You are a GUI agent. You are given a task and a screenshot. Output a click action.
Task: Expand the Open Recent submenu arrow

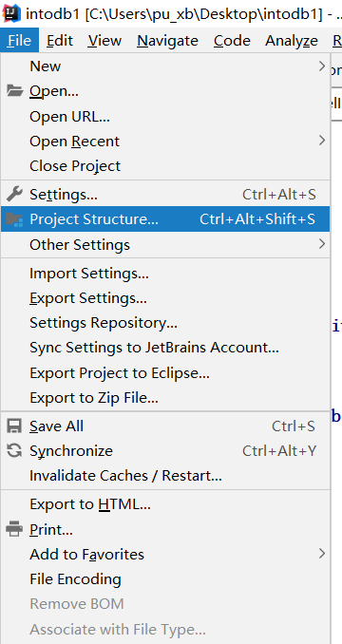(x=322, y=141)
